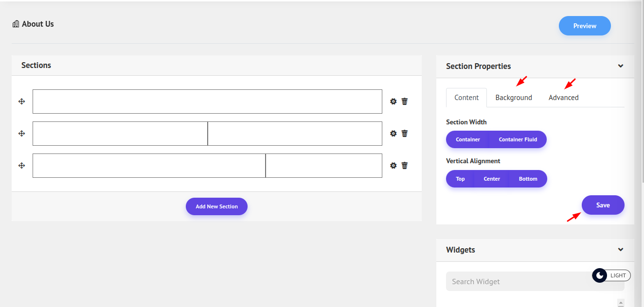Screen dimensions: 644x307
Task: Select Container Fluid section width
Action: (518, 139)
